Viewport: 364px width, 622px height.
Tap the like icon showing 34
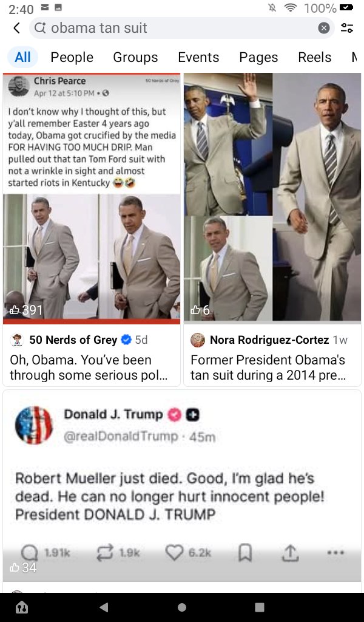tap(15, 567)
